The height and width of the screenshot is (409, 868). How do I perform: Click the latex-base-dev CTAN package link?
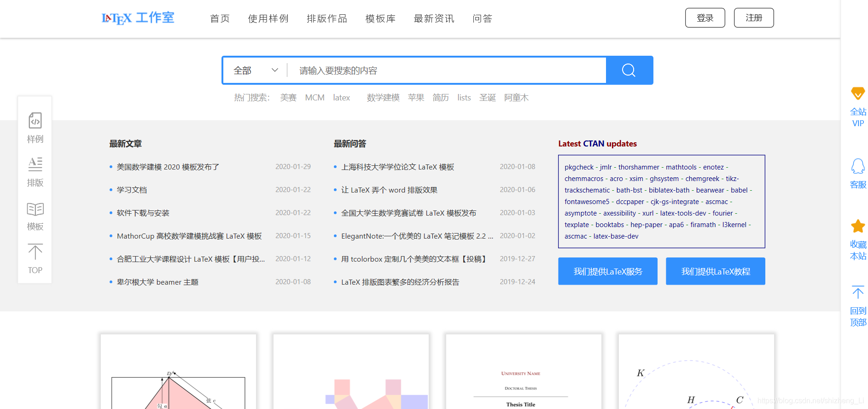(616, 236)
